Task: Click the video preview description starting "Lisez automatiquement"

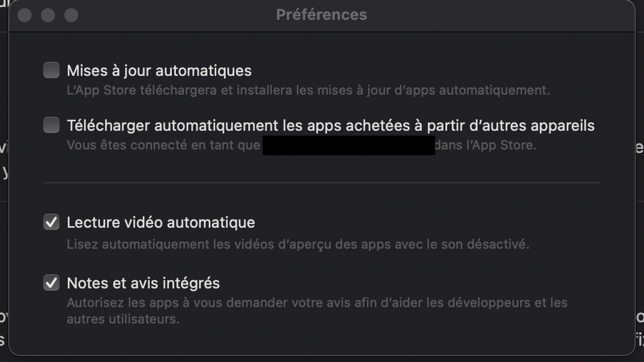Action: (x=297, y=244)
